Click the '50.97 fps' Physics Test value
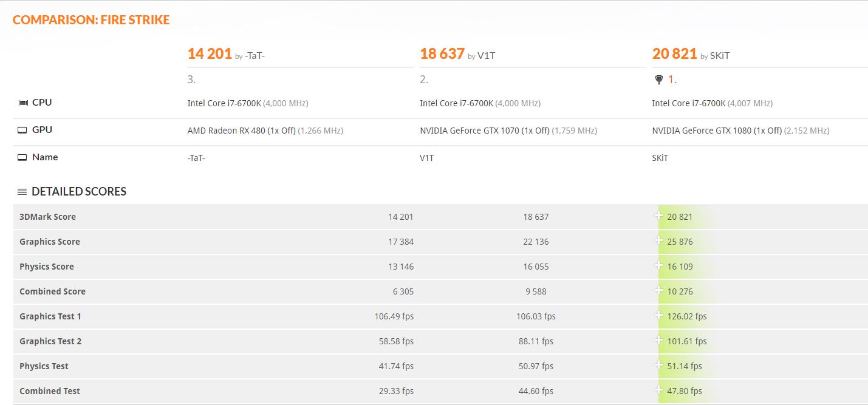This screenshot has width=868, height=405. [x=536, y=366]
